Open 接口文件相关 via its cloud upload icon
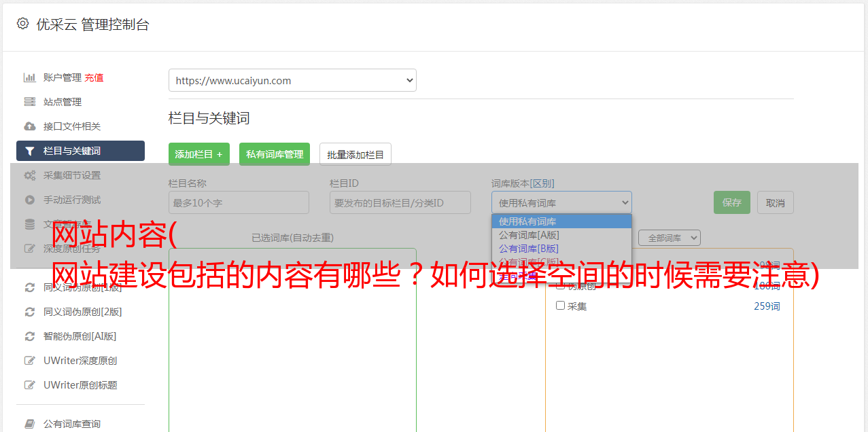This screenshot has width=868, height=432. click(29, 126)
